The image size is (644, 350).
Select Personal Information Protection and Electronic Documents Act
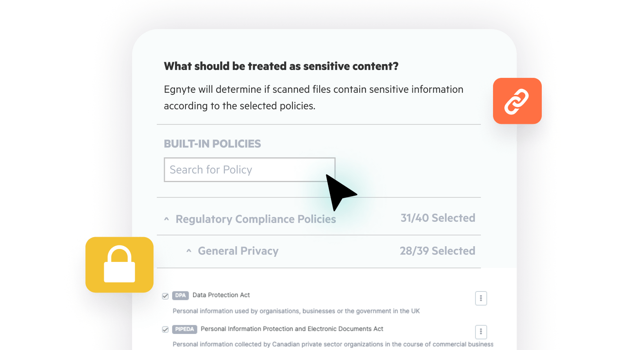292,329
